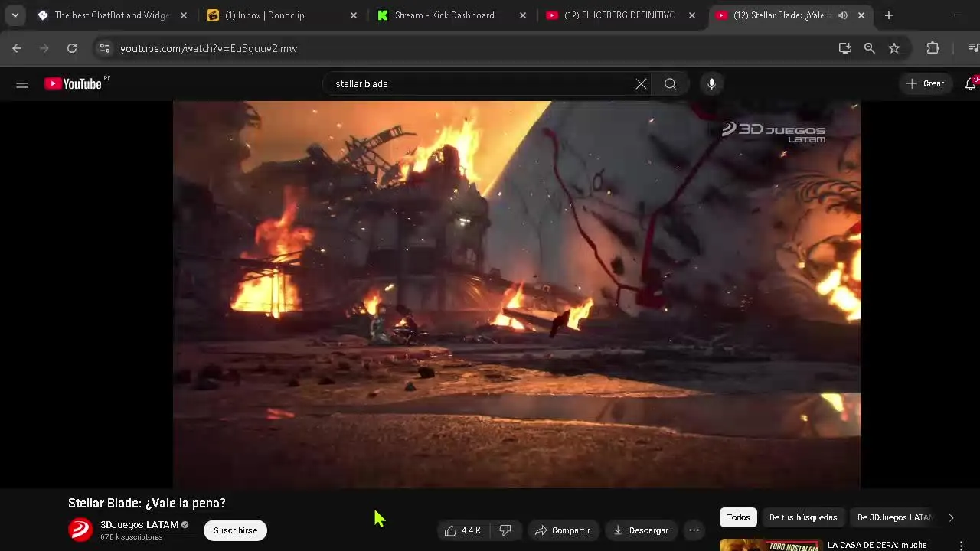
Task: Open the Crear button
Action: pos(925,84)
